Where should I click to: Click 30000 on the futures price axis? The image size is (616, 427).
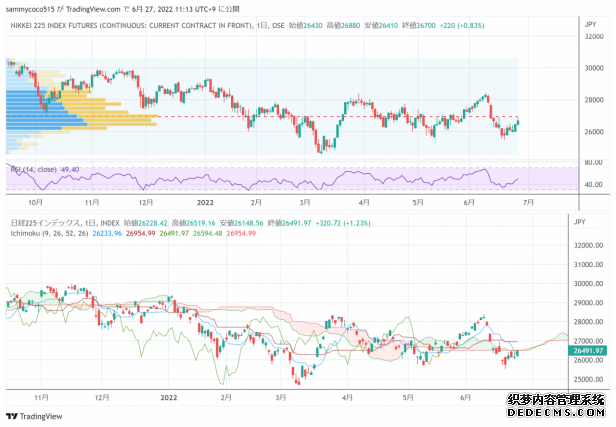[594, 68]
